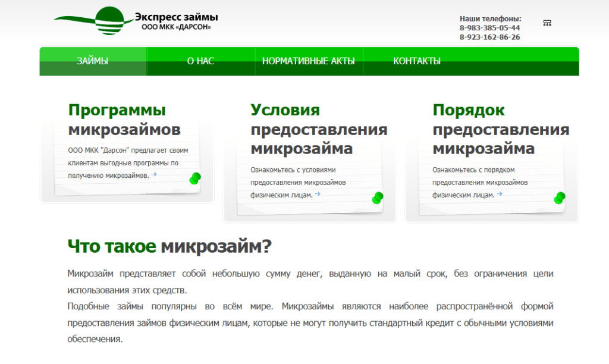Click phone number 8-983-385-05-44

[x=490, y=27]
